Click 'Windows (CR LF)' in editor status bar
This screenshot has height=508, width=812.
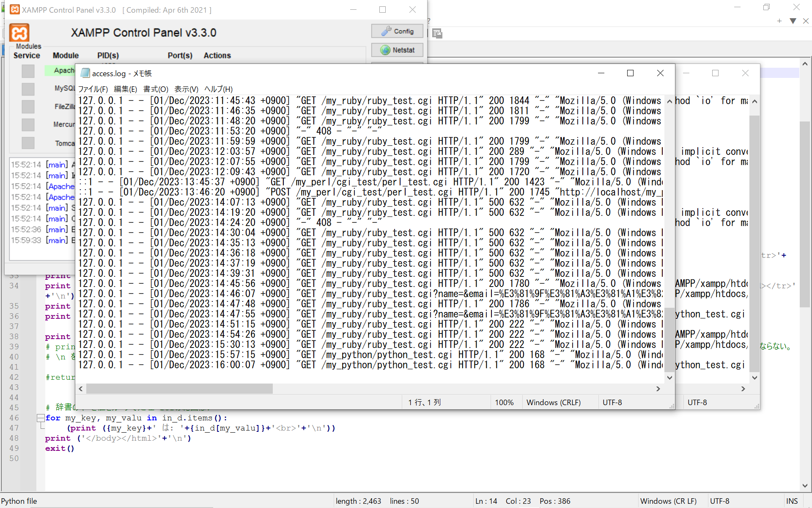pos(668,501)
